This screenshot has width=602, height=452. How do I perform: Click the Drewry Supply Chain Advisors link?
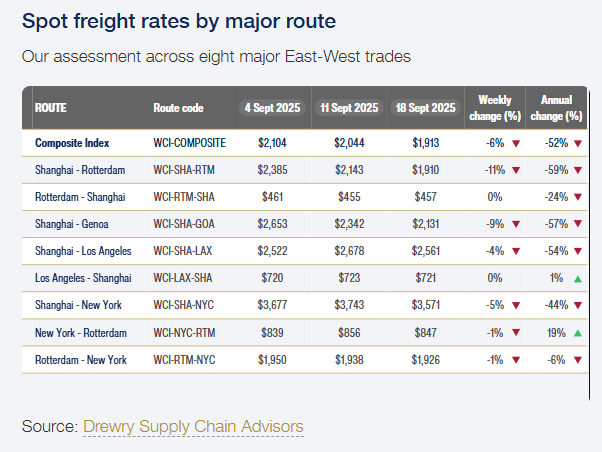click(x=193, y=427)
